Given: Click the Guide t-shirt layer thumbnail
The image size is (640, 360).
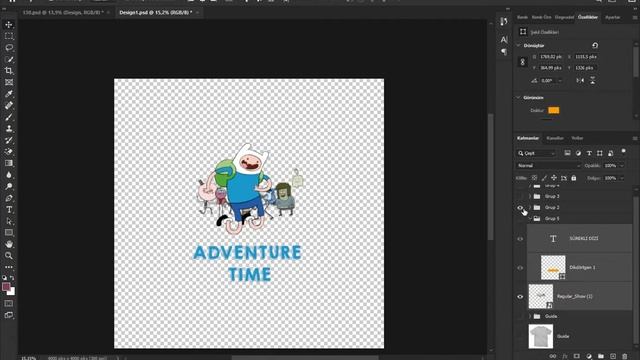Looking at the screenshot, I should coord(541,336).
